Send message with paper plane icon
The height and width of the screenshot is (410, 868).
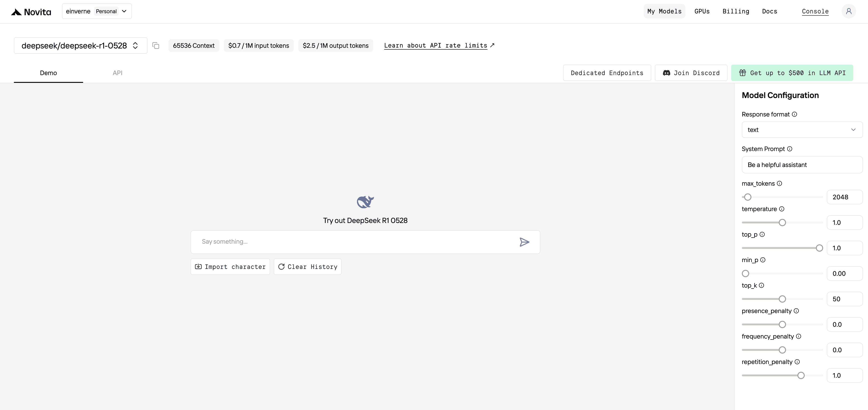[x=524, y=242]
